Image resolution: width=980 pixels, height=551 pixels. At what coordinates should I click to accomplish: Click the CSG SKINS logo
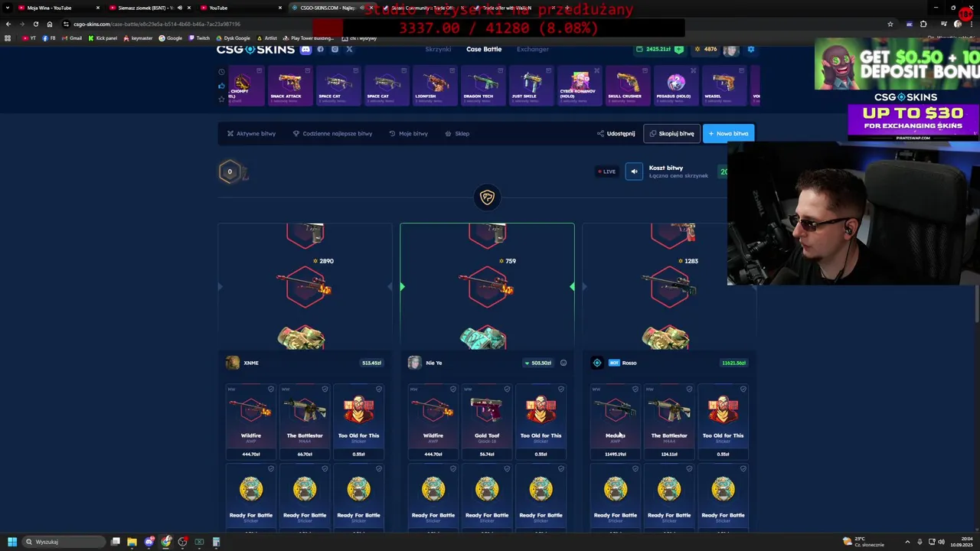[x=255, y=49]
